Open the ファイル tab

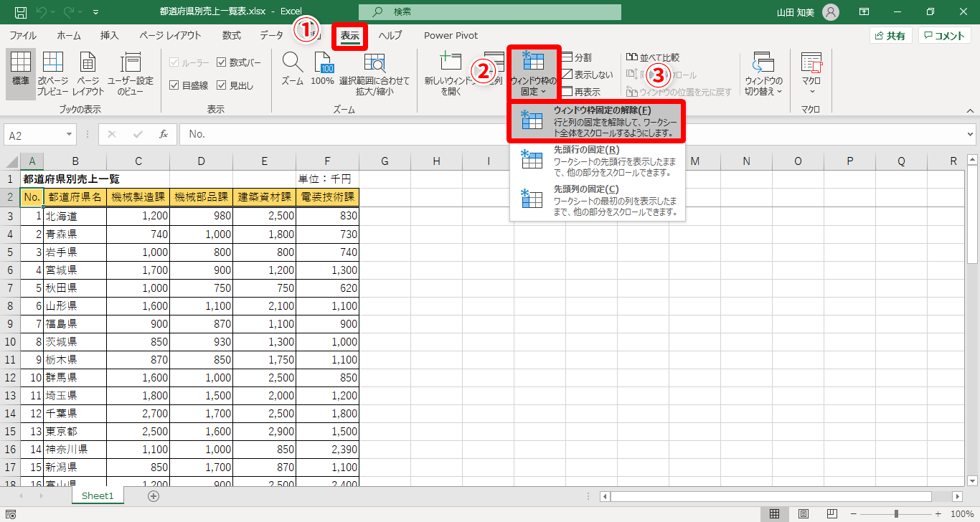tap(23, 35)
